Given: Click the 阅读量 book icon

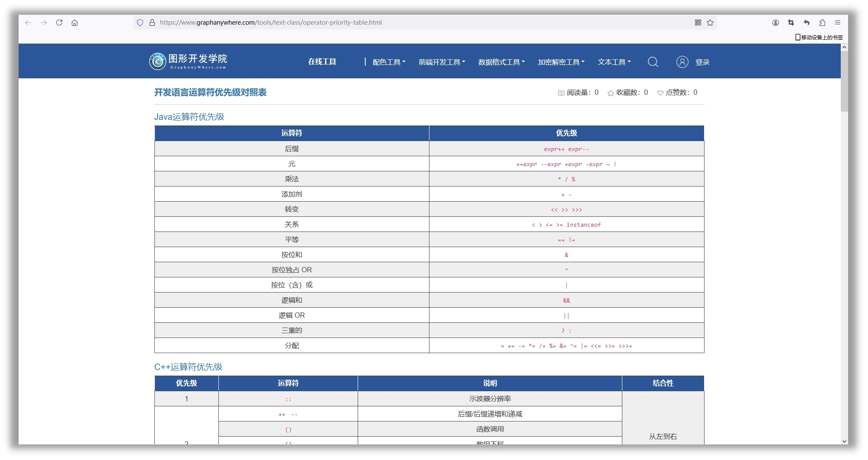Looking at the screenshot, I should [x=561, y=93].
